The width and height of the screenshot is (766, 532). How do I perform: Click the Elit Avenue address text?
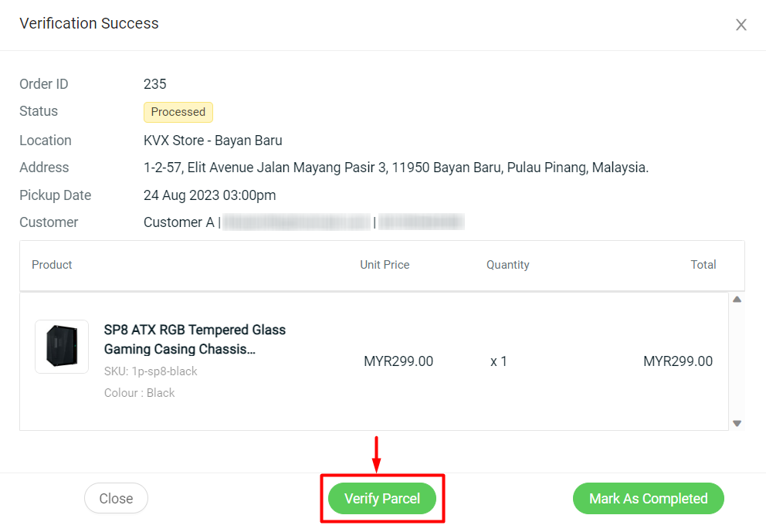(395, 168)
